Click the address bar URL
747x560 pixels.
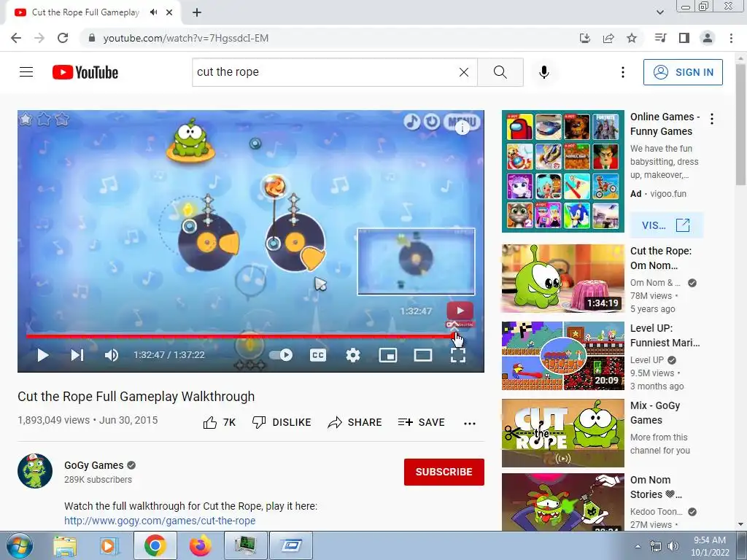click(x=186, y=38)
